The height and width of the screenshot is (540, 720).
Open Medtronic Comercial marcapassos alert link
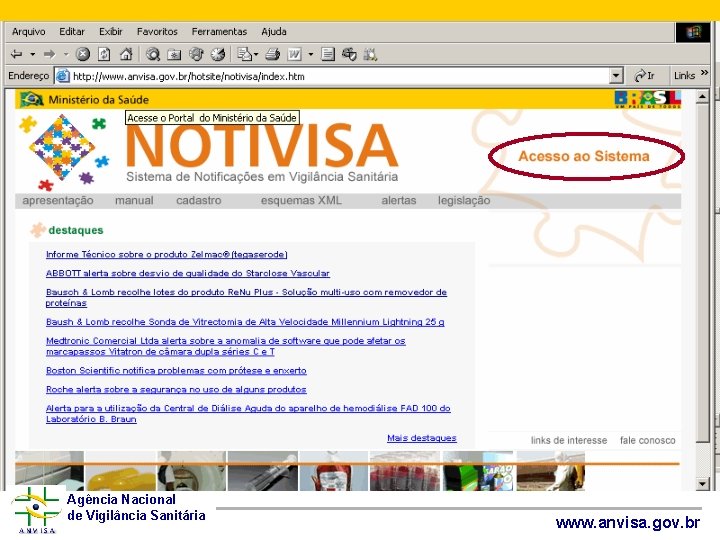pos(225,346)
